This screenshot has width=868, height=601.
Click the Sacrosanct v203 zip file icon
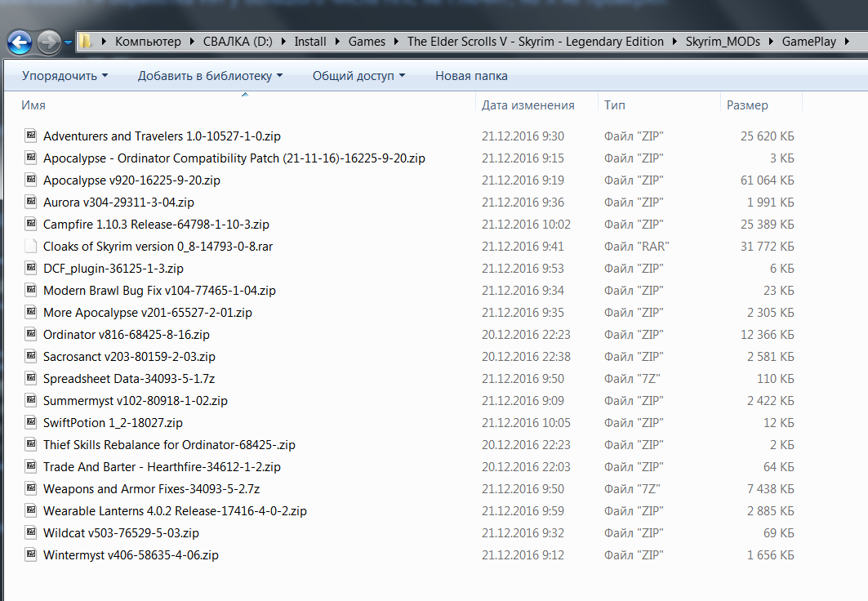31,356
